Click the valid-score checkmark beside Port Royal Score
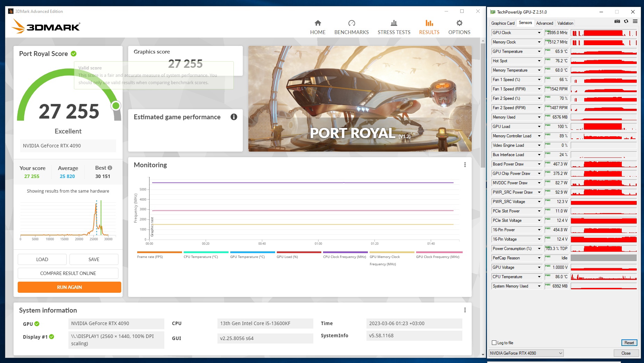 click(x=74, y=54)
